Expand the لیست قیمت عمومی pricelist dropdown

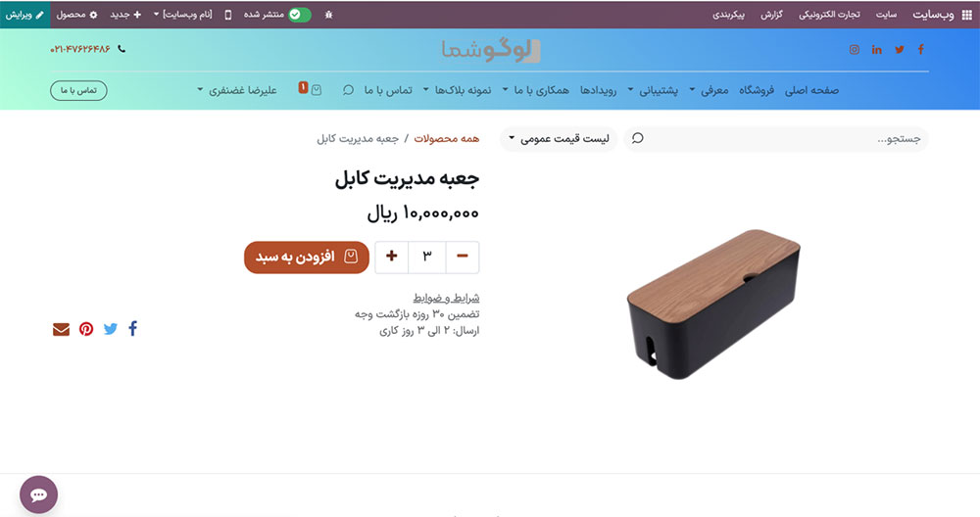(x=559, y=139)
